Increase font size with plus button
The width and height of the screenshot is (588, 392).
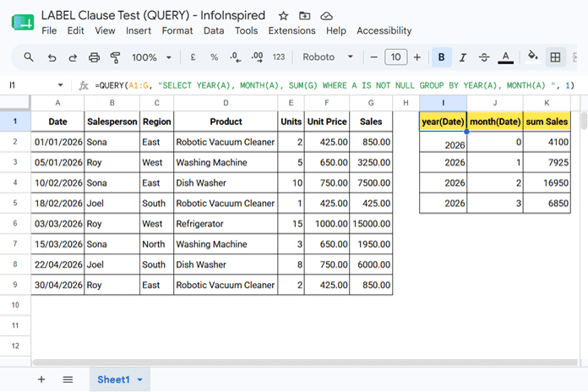[x=417, y=57]
